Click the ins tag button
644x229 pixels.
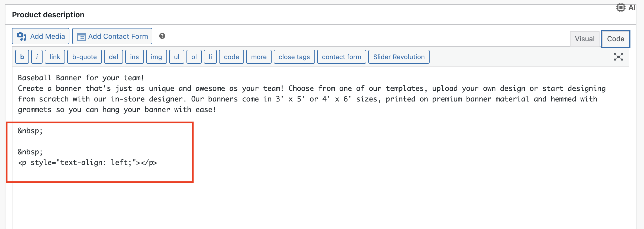click(x=134, y=57)
